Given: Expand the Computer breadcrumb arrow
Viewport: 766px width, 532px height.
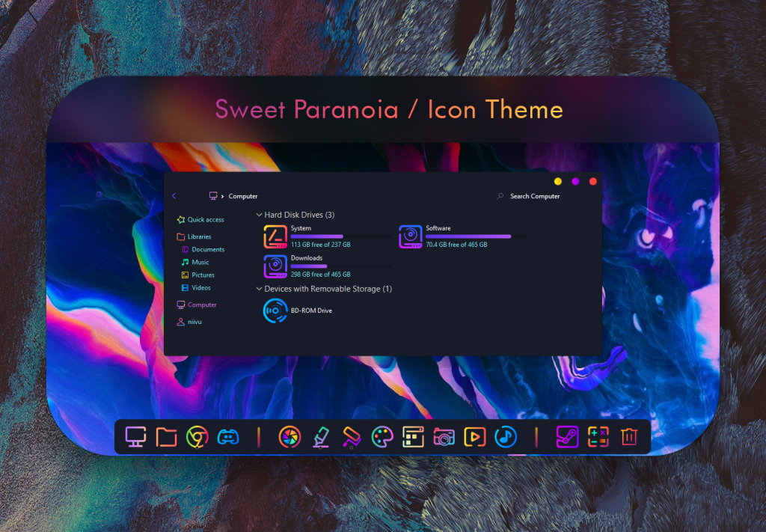Looking at the screenshot, I should (222, 196).
